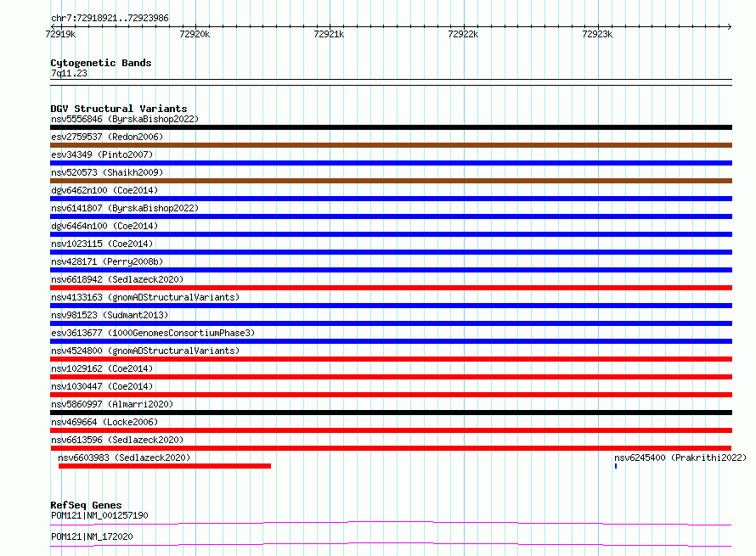This screenshot has height=556, width=756.
Task: Click the blue nsv1023115 variant bar
Action: 391,252
